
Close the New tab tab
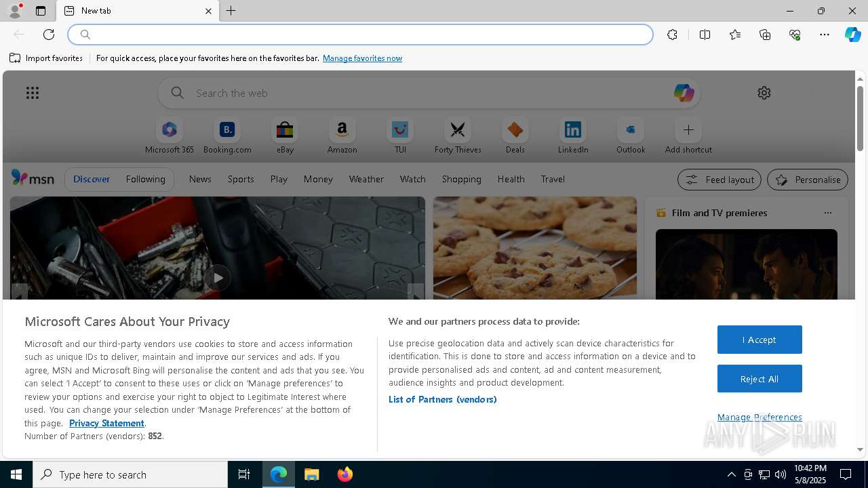pos(208,11)
